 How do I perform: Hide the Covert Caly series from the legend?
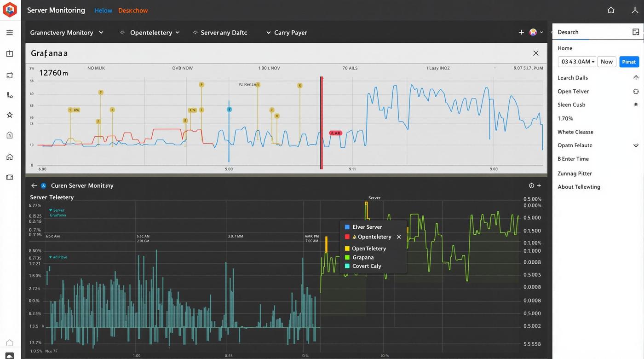click(366, 266)
